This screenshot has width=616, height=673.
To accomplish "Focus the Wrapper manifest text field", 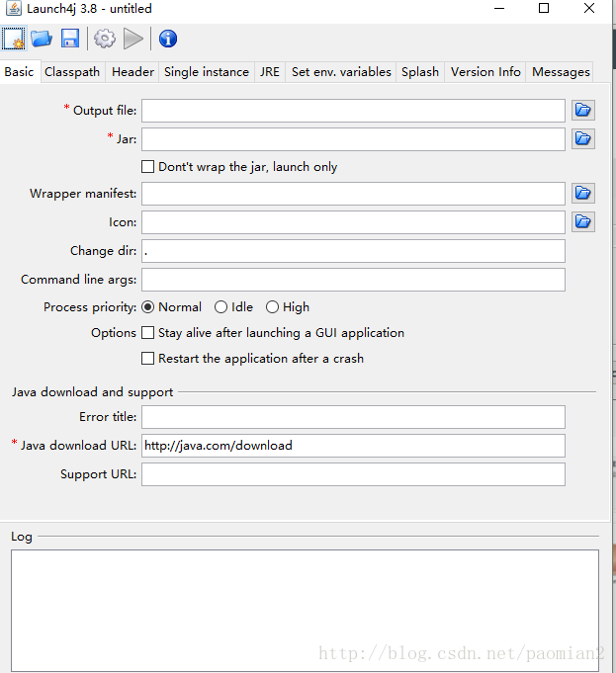I will [353, 194].
